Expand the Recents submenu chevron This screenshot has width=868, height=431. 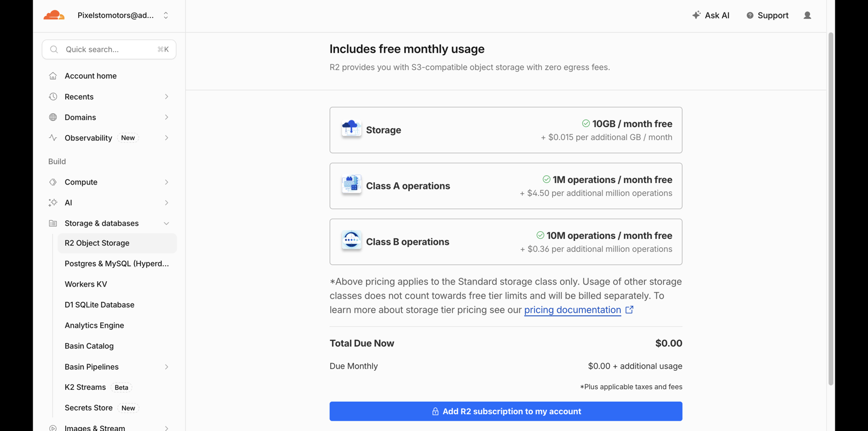click(167, 97)
